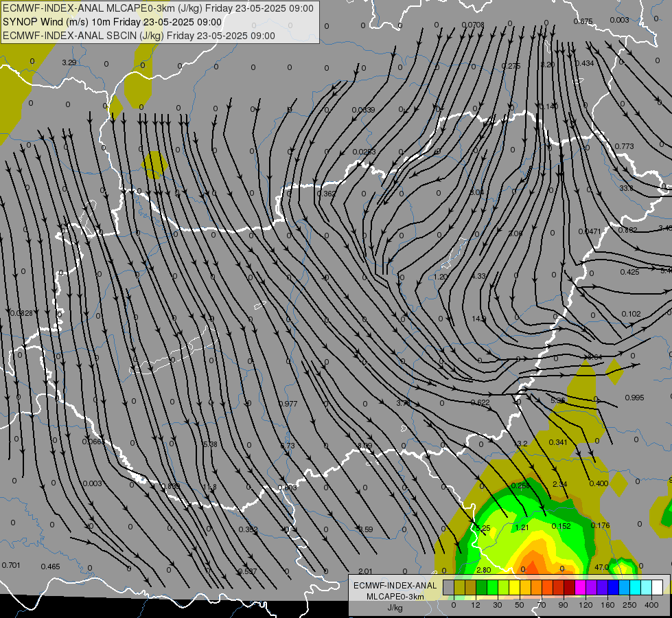Click the map value 0.701
The image size is (672, 618).
tap(11, 565)
